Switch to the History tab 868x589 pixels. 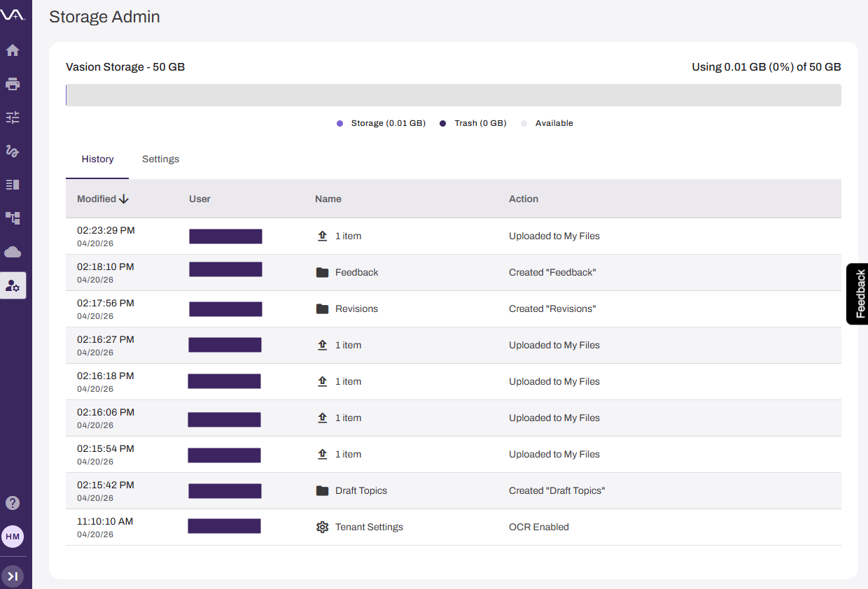(x=97, y=159)
